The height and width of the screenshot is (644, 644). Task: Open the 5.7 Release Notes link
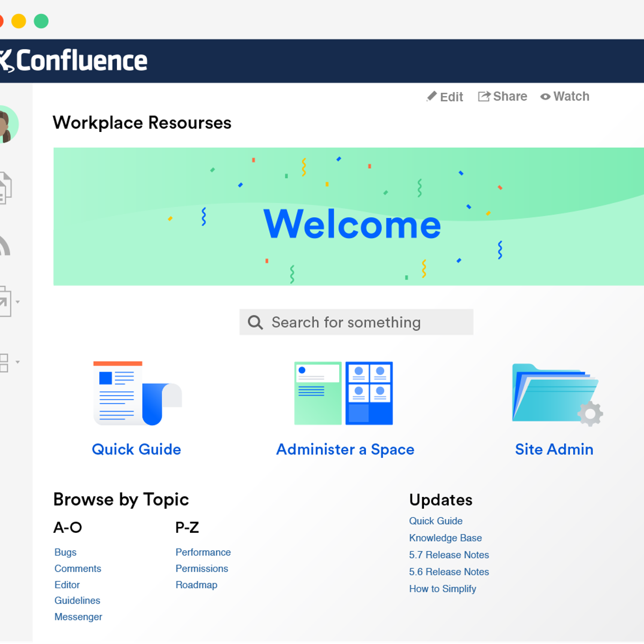[449, 555]
